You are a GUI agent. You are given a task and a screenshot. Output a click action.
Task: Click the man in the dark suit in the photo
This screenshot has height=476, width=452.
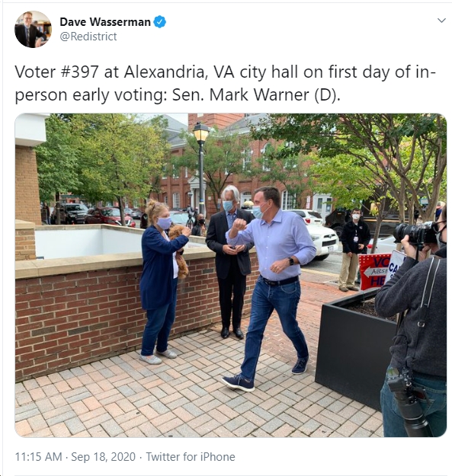(x=231, y=263)
